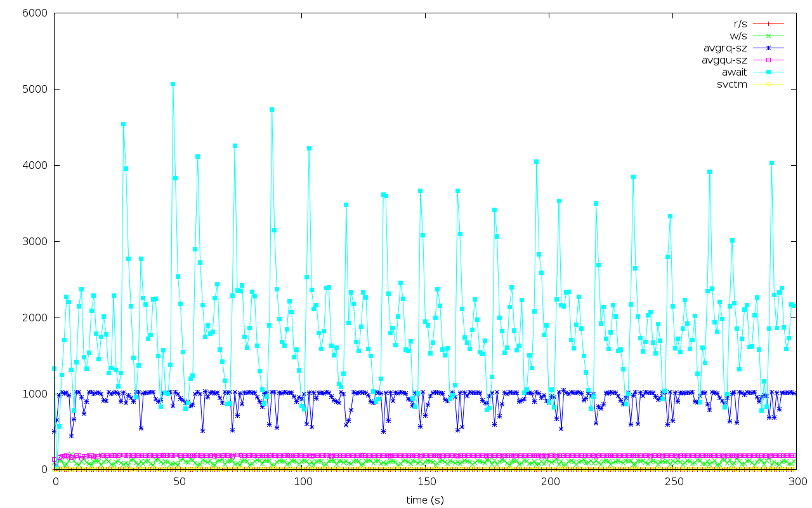Click the r/s legend line sample
This screenshot has width=812, height=508.
768,23
